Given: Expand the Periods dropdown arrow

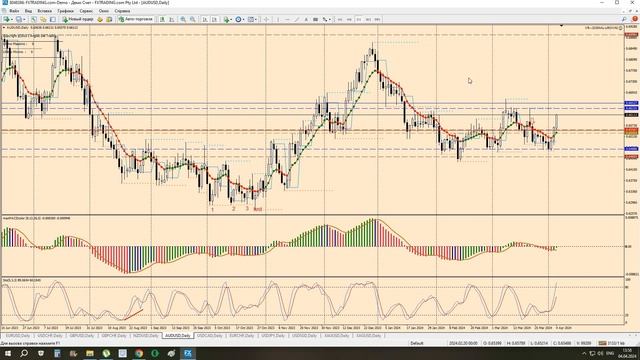Looking at the screenshot, I should 244,19.
